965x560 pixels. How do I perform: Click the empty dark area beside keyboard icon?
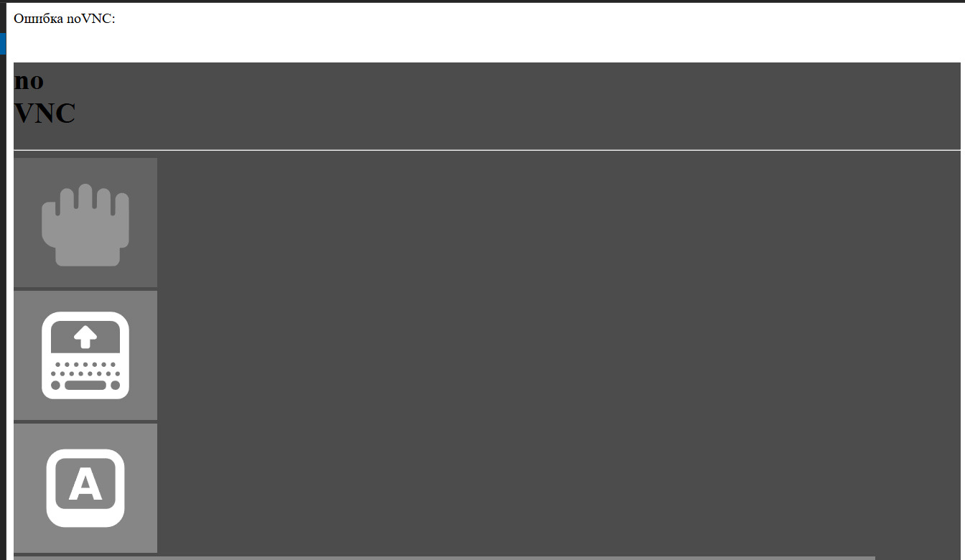tap(559, 355)
